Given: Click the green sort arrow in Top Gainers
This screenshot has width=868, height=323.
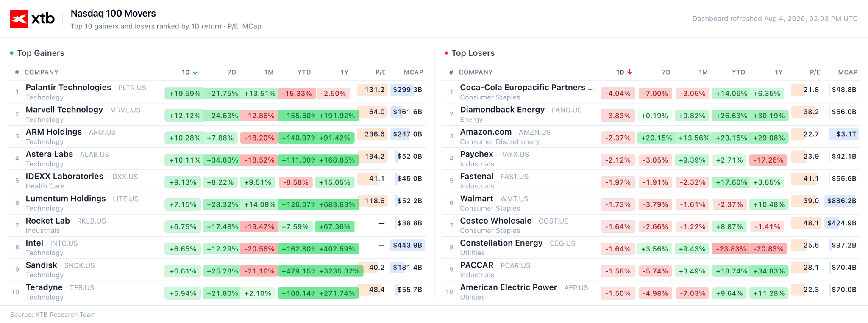Looking at the screenshot, I should click(x=195, y=72).
